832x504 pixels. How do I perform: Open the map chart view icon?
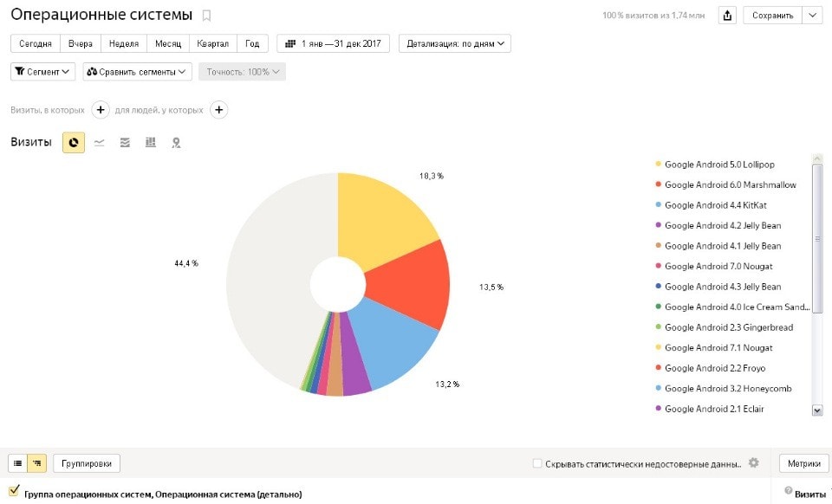point(176,143)
